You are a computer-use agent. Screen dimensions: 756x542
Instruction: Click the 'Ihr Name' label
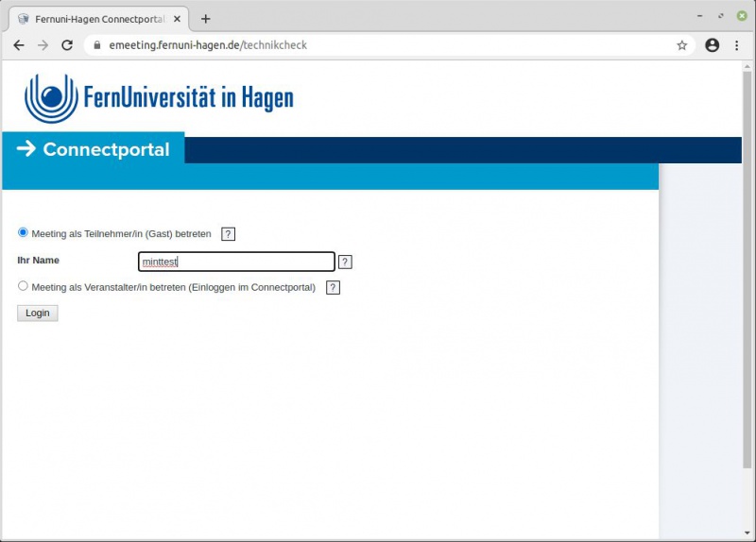click(x=38, y=261)
